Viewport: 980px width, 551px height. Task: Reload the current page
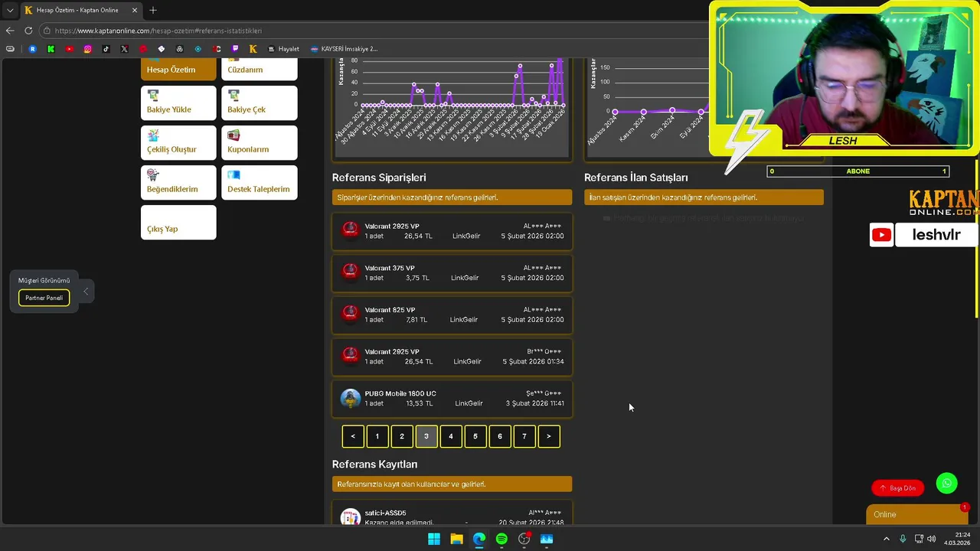[28, 31]
